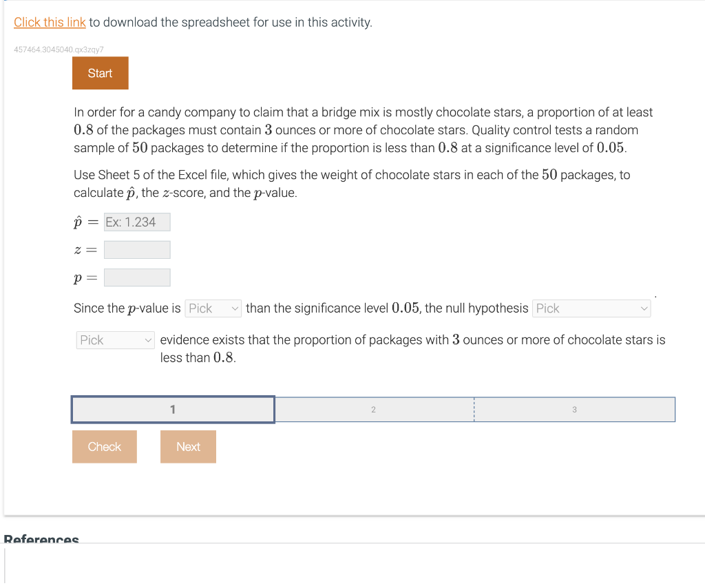Open the p-value comparison Pick dropdown
This screenshot has height=588, width=705.
213,308
